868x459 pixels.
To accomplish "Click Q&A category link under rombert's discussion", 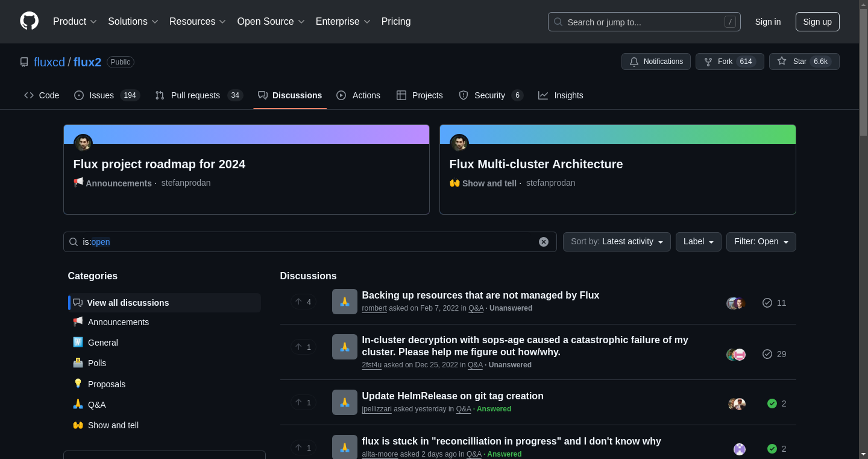I will tap(476, 308).
